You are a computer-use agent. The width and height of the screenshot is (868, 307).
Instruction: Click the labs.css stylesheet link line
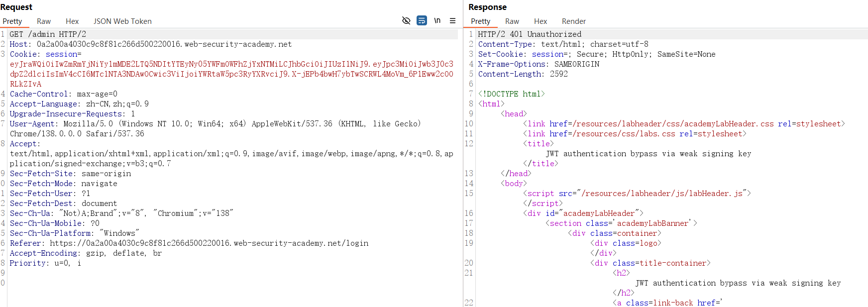[x=635, y=134]
